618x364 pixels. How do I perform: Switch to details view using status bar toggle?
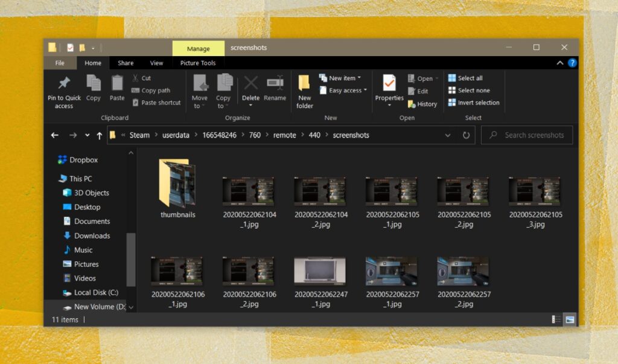pyautogui.click(x=554, y=319)
